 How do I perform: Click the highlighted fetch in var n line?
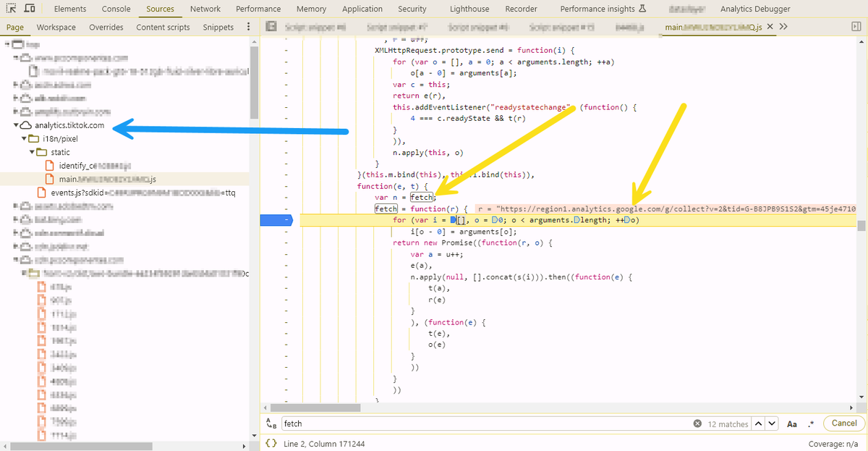click(422, 197)
